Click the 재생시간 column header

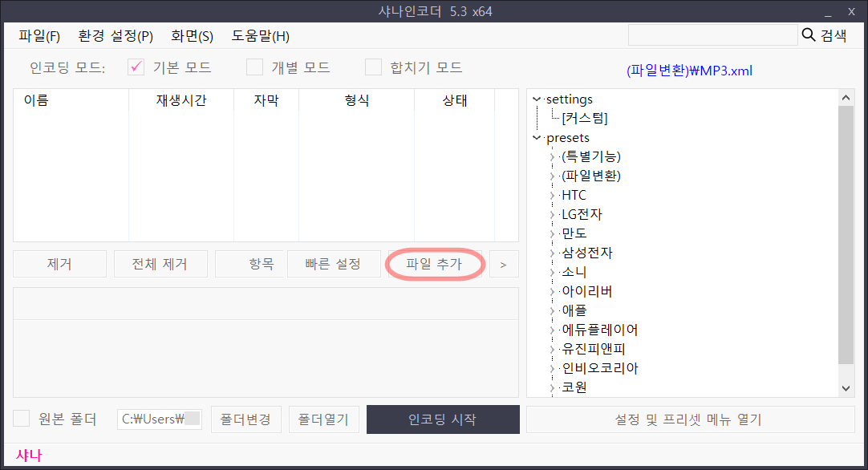[x=181, y=100]
